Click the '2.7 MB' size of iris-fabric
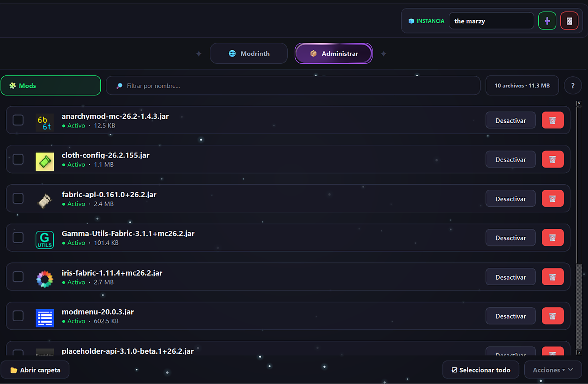The image size is (588, 384). pyautogui.click(x=104, y=282)
